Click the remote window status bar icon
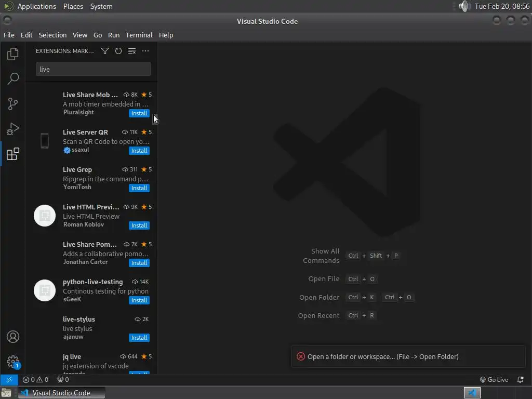Image resolution: width=532 pixels, height=399 pixels. 9,380
